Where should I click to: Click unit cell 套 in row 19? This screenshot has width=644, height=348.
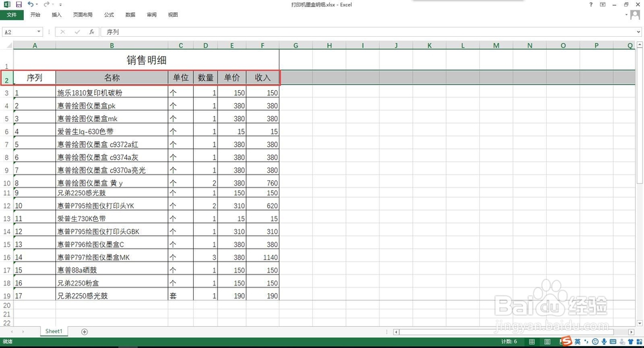point(181,295)
